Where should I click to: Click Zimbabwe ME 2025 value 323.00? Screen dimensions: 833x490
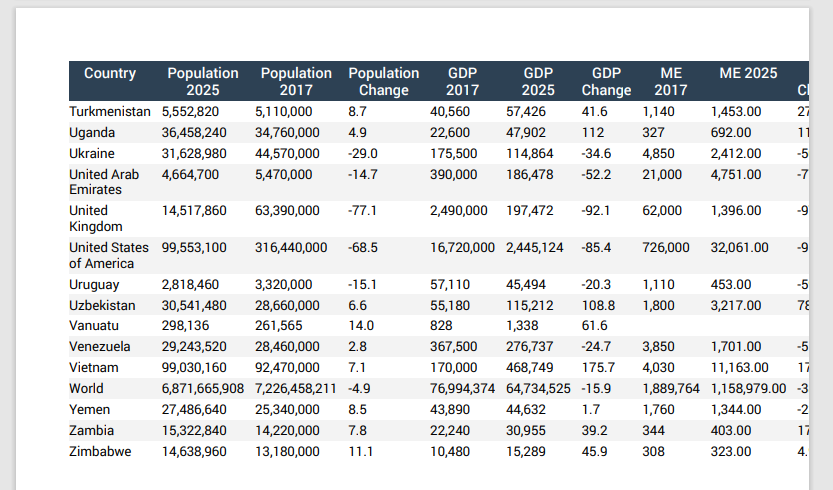click(x=731, y=452)
